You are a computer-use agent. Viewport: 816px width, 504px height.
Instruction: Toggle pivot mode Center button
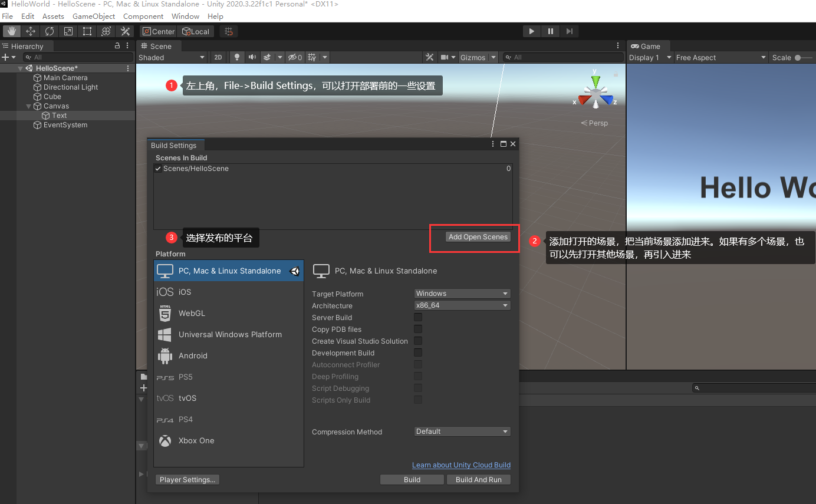158,31
